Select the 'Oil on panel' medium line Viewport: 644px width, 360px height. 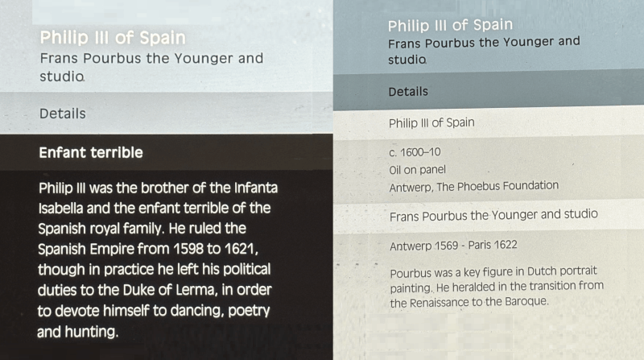417,170
